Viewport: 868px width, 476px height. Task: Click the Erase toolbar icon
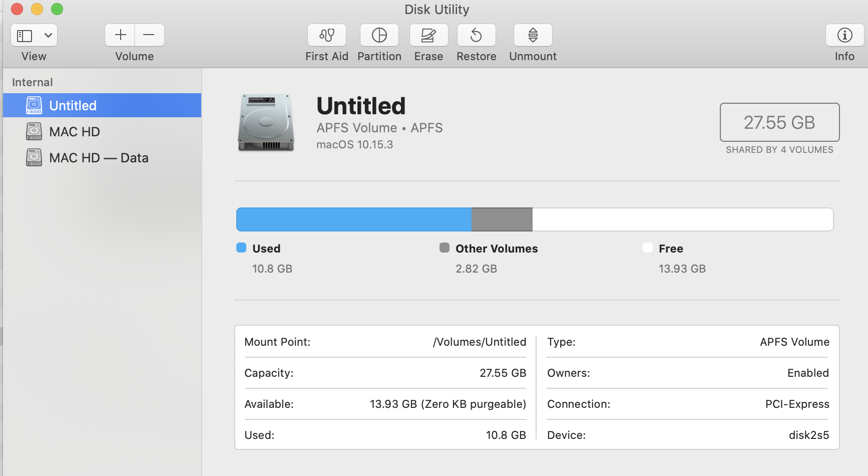(x=428, y=35)
